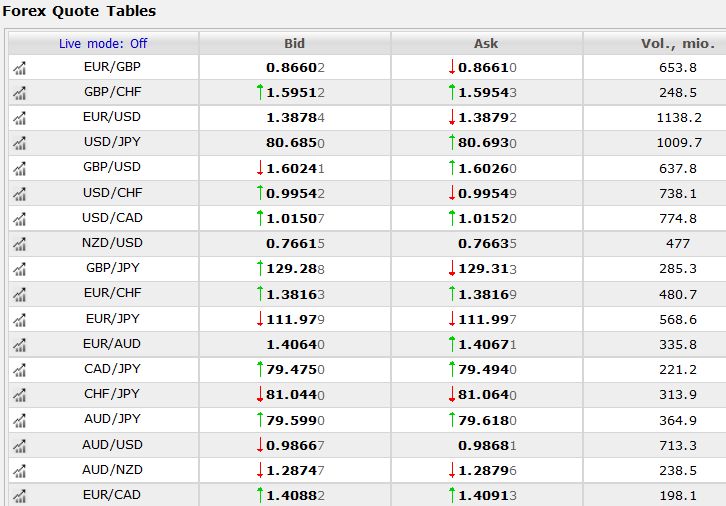Toggle the Live mode: Off switch
The height and width of the screenshot is (506, 726).
point(103,44)
